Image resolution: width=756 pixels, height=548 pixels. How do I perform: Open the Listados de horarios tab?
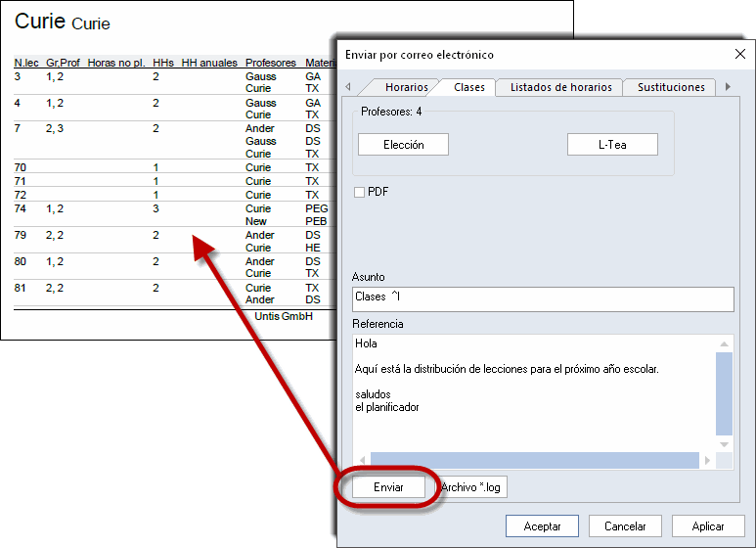point(560,87)
